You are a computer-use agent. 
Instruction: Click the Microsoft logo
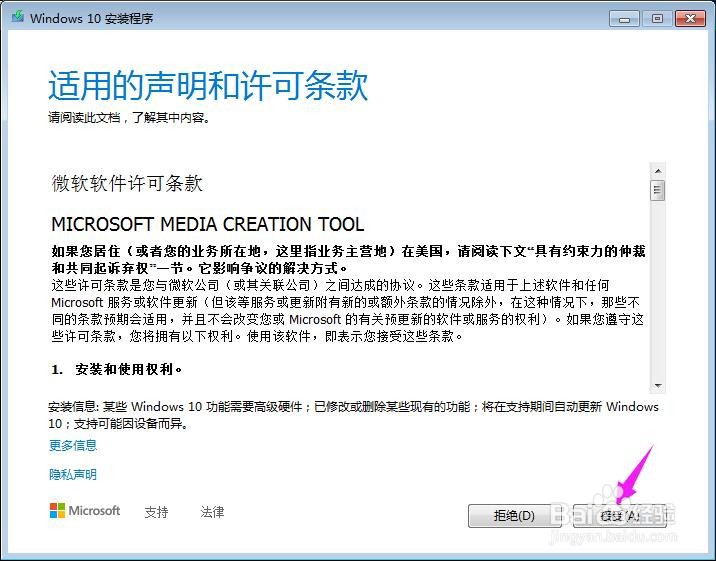coord(85,511)
